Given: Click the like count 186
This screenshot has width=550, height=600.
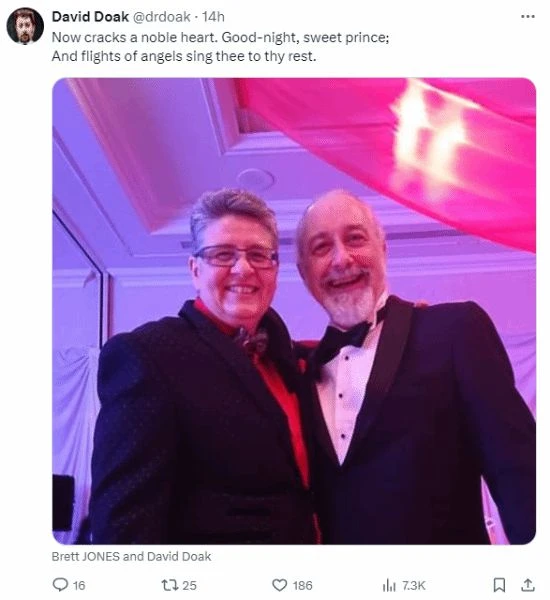Looking at the screenshot, I should [x=302, y=585].
